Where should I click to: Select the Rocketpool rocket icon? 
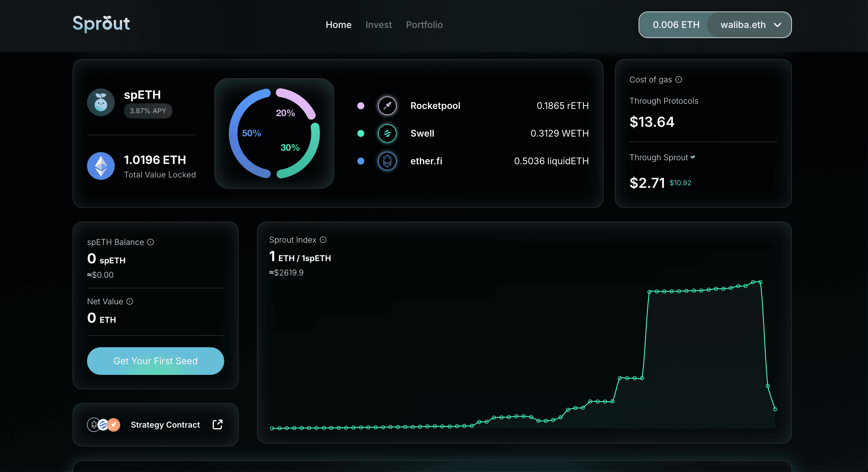coord(387,105)
